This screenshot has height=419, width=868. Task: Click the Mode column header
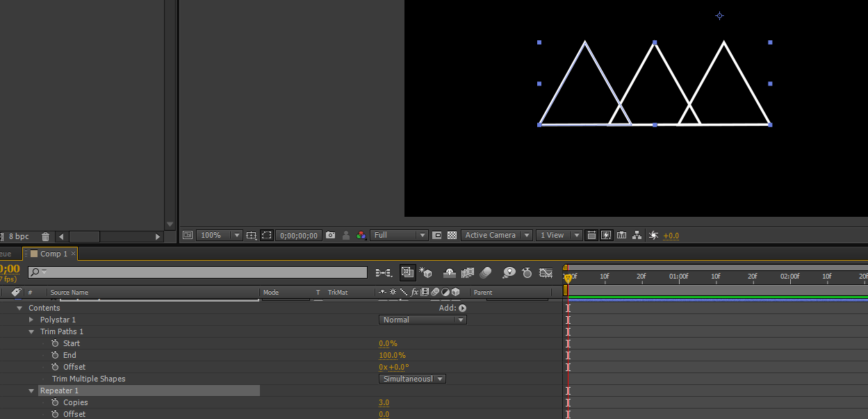click(x=271, y=293)
